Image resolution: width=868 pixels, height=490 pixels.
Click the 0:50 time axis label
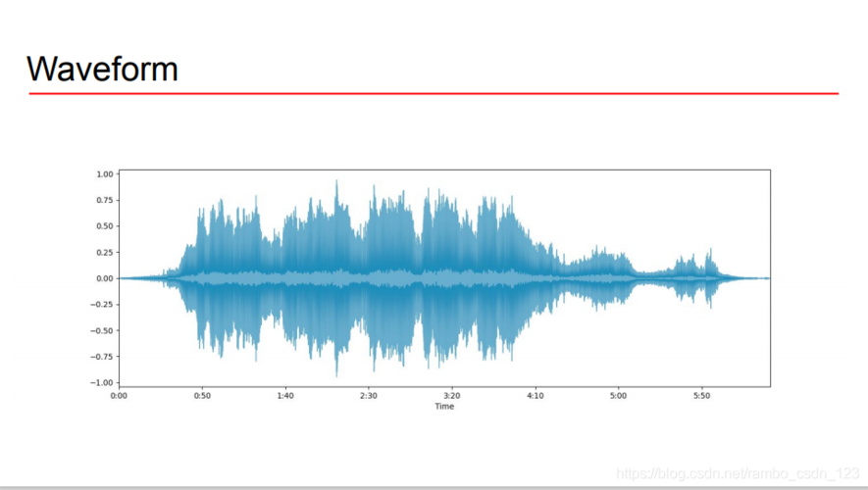(x=202, y=396)
